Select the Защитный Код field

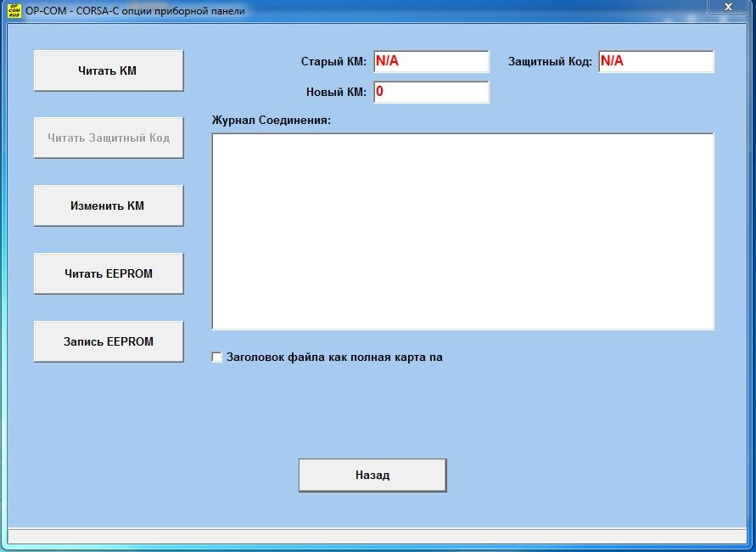656,61
